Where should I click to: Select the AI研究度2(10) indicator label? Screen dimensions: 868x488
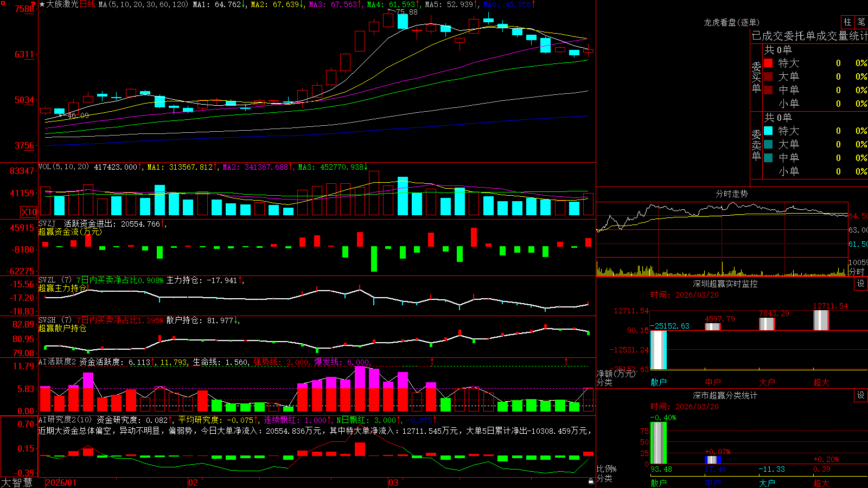pyautogui.click(x=65, y=420)
